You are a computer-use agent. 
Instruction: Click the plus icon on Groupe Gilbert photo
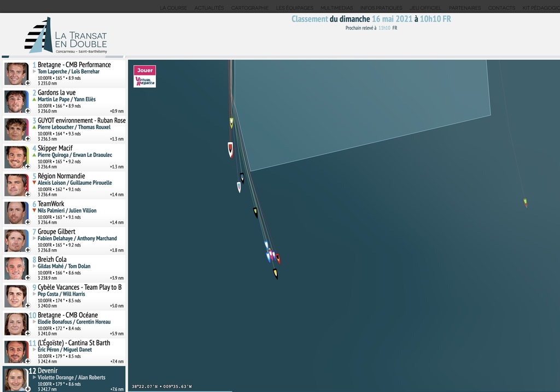tap(27, 250)
